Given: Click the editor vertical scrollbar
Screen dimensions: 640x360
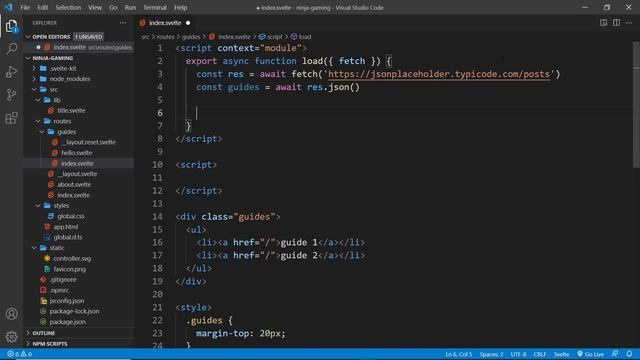Looking at the screenshot, I should pyautogui.click(x=636, y=104).
